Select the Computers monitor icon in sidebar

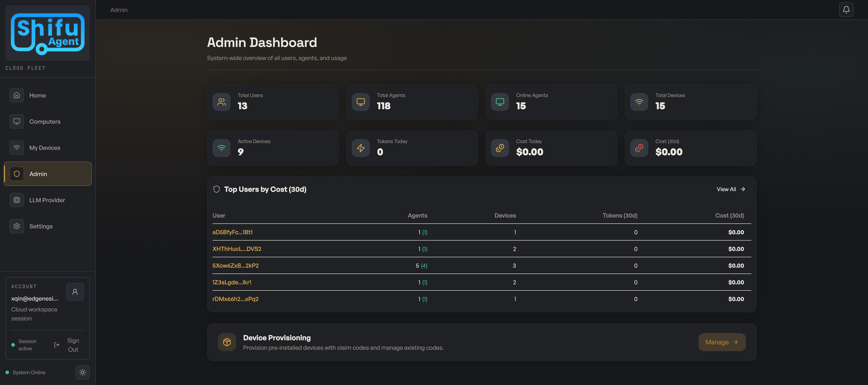(x=17, y=121)
